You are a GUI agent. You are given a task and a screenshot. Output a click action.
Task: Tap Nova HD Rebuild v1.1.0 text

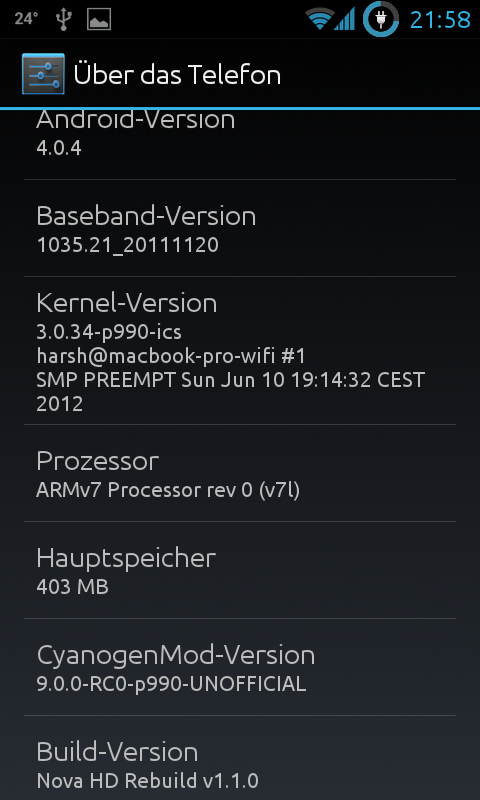click(147, 781)
